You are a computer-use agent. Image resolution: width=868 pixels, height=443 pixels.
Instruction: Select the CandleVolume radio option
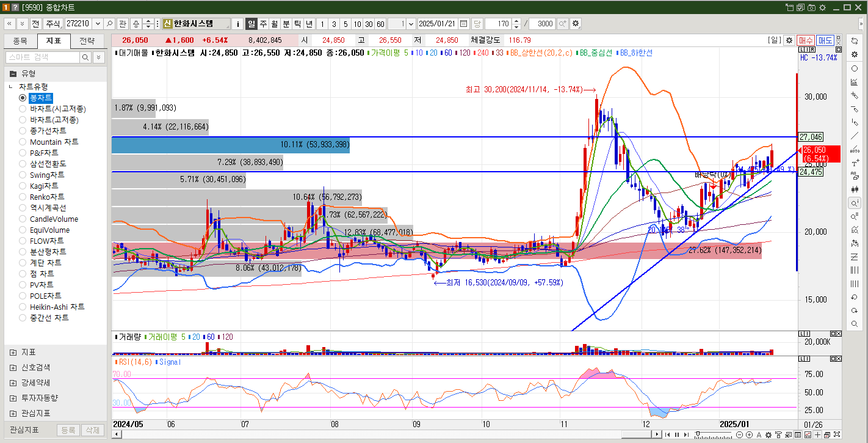(23, 219)
